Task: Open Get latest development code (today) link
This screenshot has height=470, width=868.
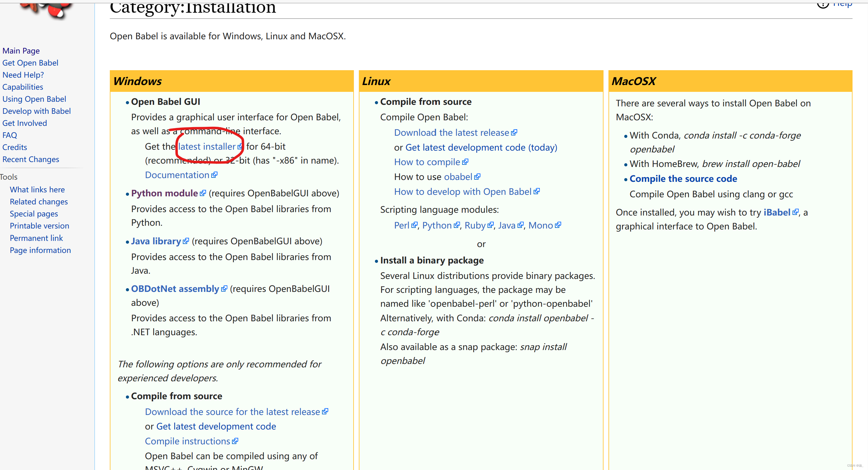Action: (x=481, y=147)
